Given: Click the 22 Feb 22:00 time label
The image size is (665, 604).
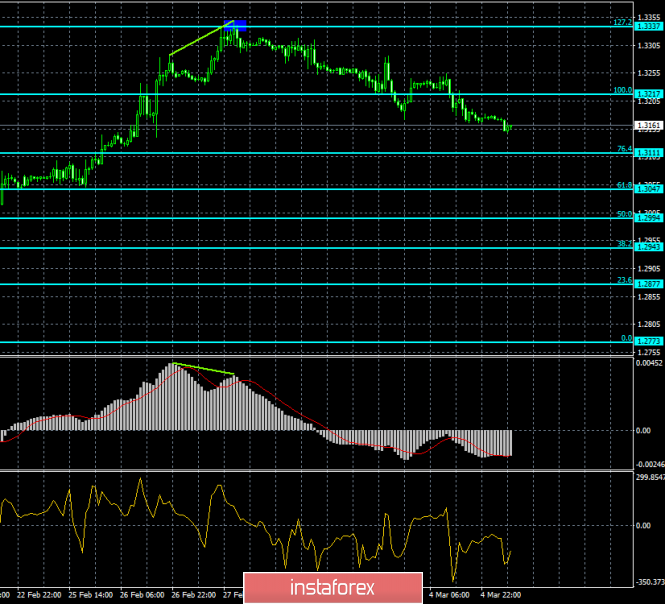Looking at the screenshot, I should 39,595.
